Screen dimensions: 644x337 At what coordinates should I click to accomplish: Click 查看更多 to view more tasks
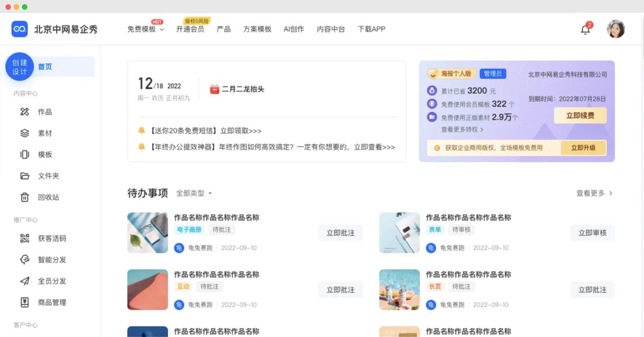click(x=594, y=193)
